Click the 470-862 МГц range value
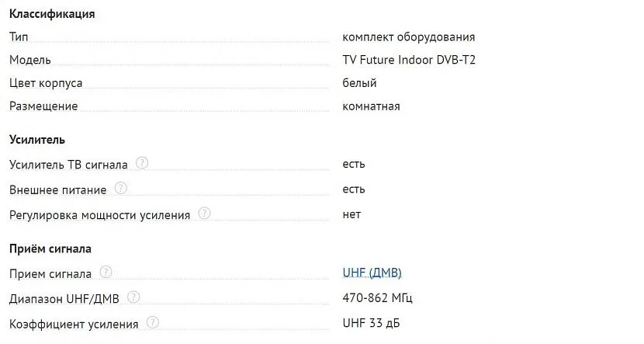Screen dimensions: 644x344 click(383, 298)
